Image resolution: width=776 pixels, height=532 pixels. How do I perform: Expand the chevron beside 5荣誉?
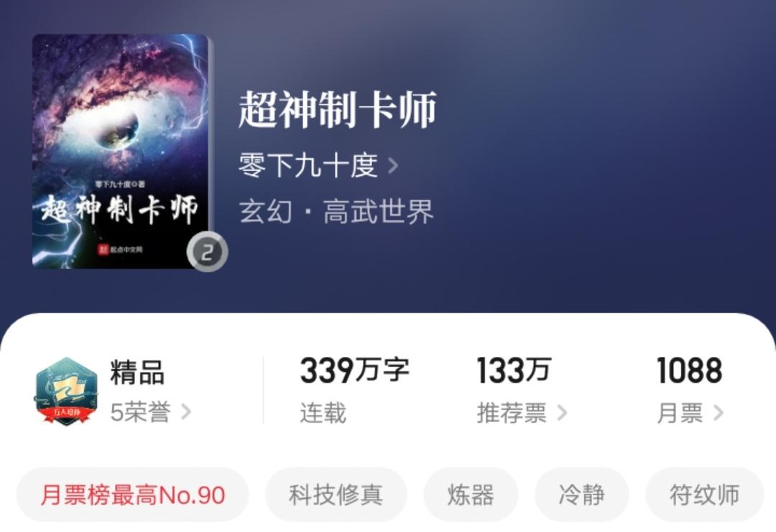point(186,412)
